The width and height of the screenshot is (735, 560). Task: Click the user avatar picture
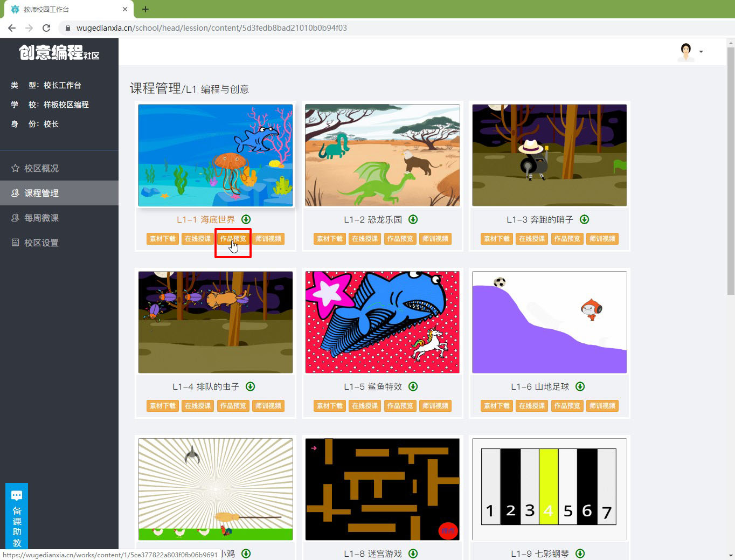coord(686,52)
